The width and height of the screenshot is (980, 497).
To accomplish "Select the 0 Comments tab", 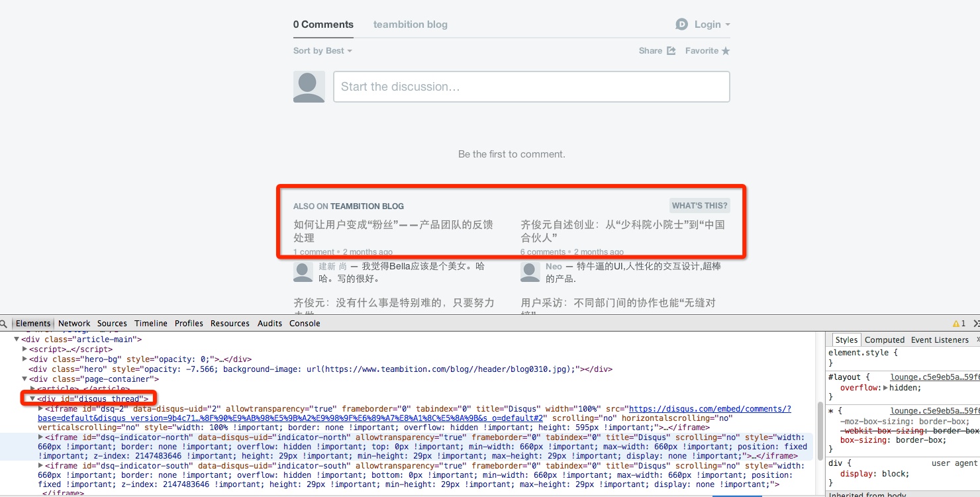I will pyautogui.click(x=323, y=24).
